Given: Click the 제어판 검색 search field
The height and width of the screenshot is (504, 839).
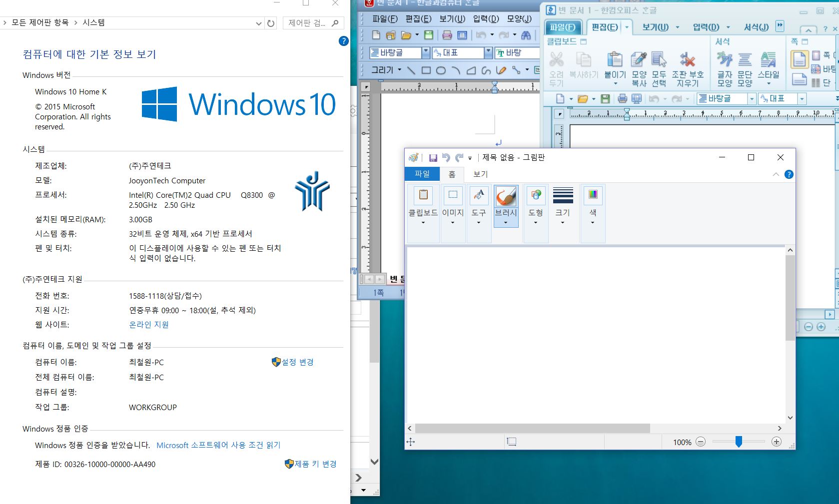Looking at the screenshot, I should pyautogui.click(x=313, y=23).
